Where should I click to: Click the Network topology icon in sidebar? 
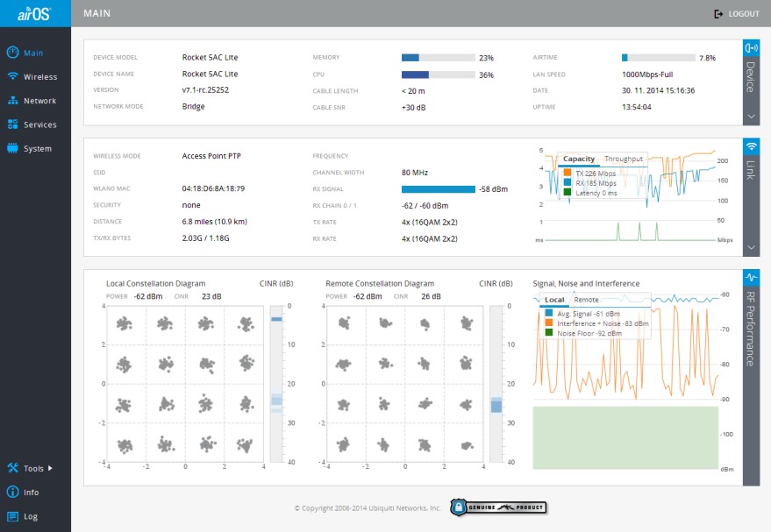pyautogui.click(x=13, y=100)
